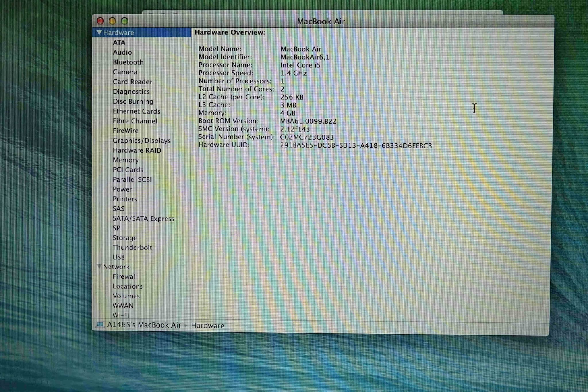Click the SMC Version value 2.12f143
The image size is (588, 392).
click(295, 129)
